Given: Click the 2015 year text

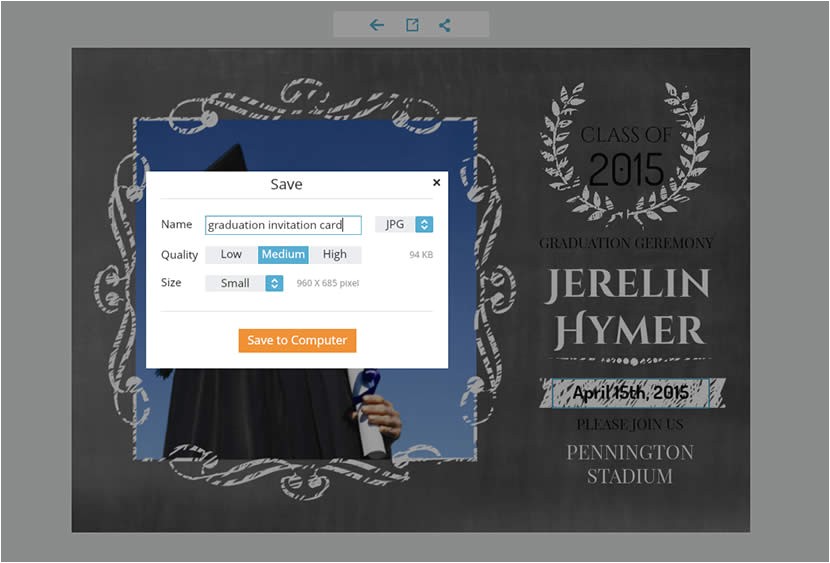Looking at the screenshot, I should (626, 170).
